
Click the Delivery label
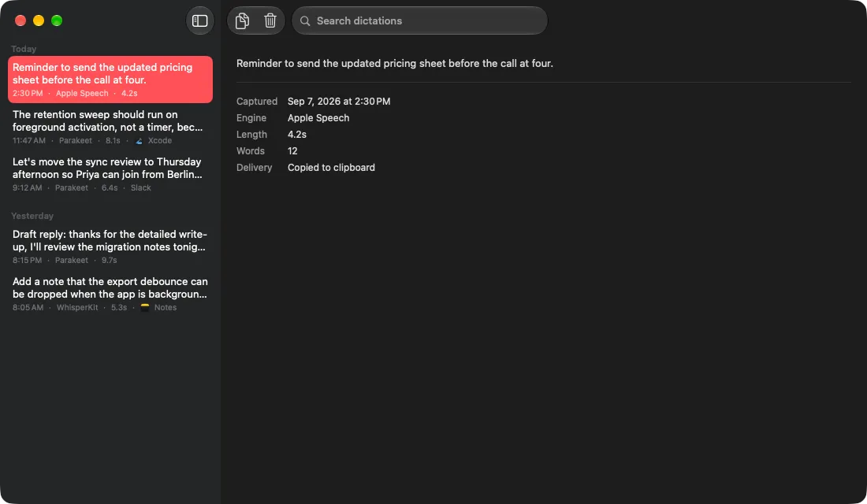click(254, 168)
